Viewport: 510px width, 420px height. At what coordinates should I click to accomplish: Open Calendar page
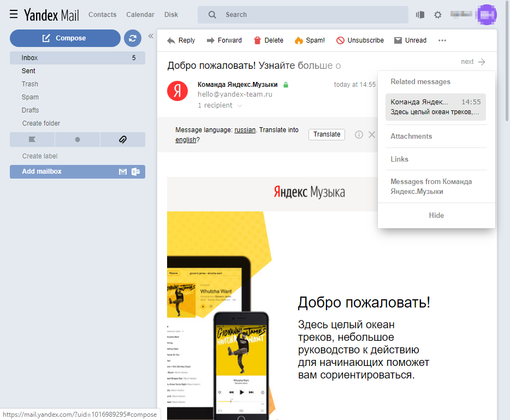[x=140, y=15]
